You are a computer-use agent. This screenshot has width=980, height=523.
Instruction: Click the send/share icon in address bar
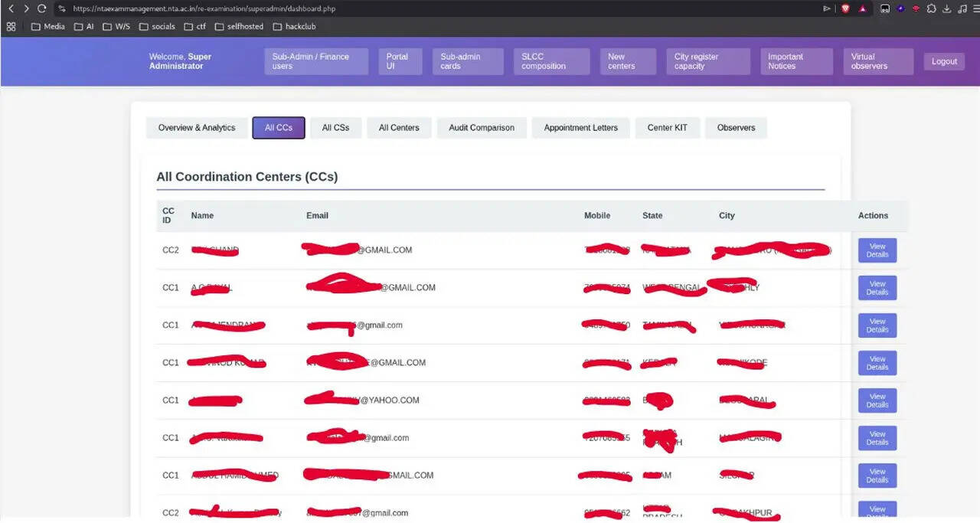[x=826, y=8]
